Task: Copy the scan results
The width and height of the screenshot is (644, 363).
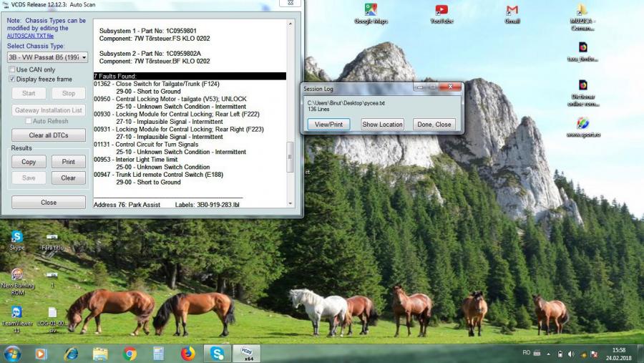Action: coord(29,162)
